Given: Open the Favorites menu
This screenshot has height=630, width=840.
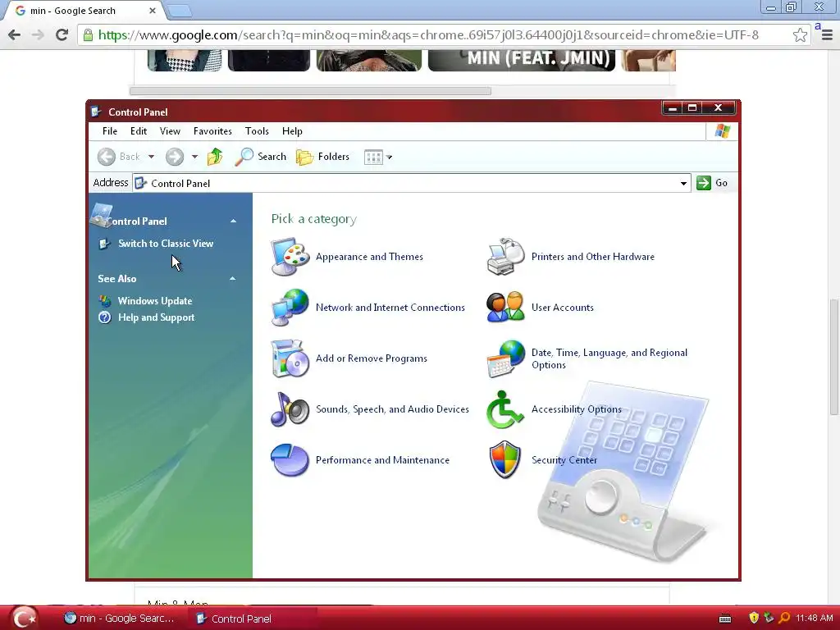Looking at the screenshot, I should click(x=212, y=131).
